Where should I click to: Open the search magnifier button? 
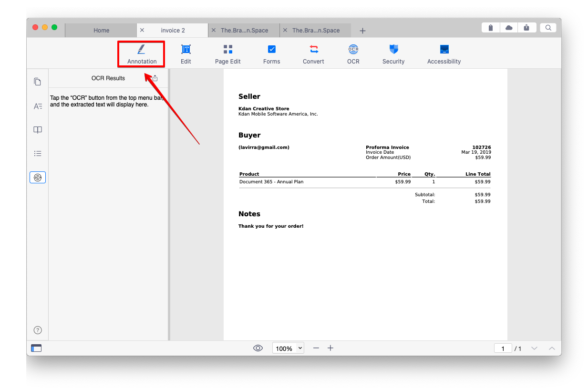click(x=548, y=28)
